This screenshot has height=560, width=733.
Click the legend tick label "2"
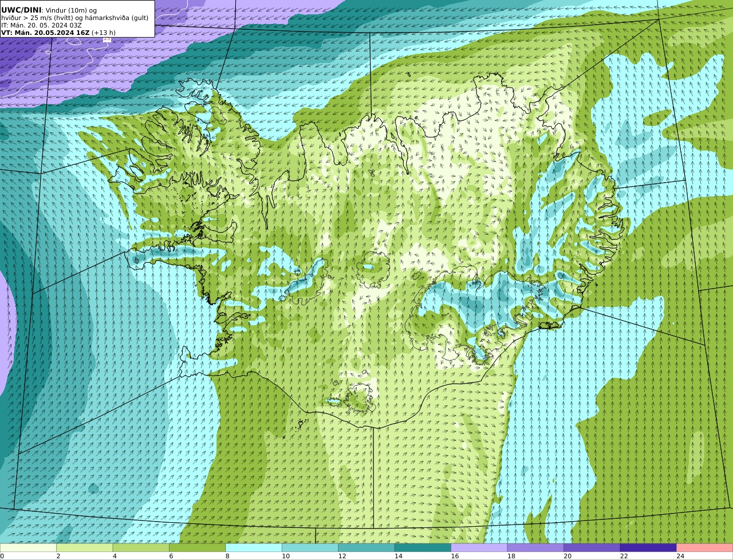click(x=58, y=556)
